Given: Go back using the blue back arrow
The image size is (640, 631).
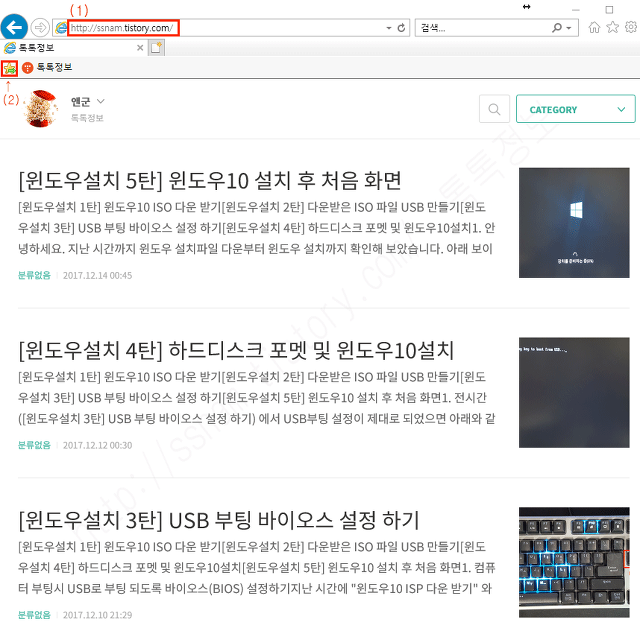Looking at the screenshot, I should [14, 28].
